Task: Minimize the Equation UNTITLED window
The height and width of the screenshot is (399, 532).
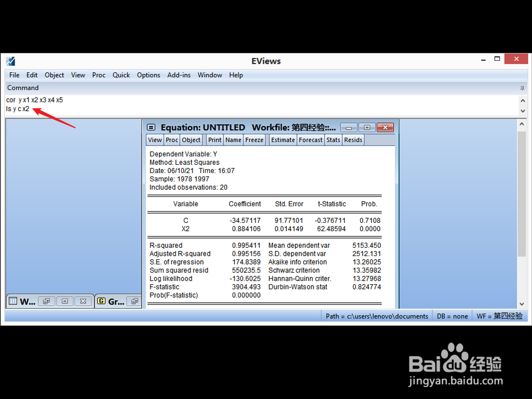Action: point(349,128)
